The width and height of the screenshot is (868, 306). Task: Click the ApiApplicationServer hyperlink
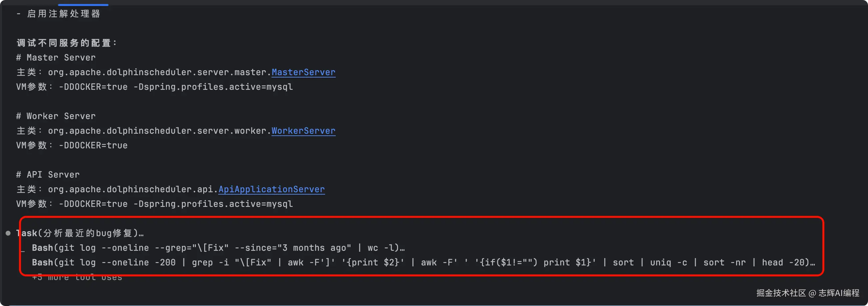coord(271,190)
